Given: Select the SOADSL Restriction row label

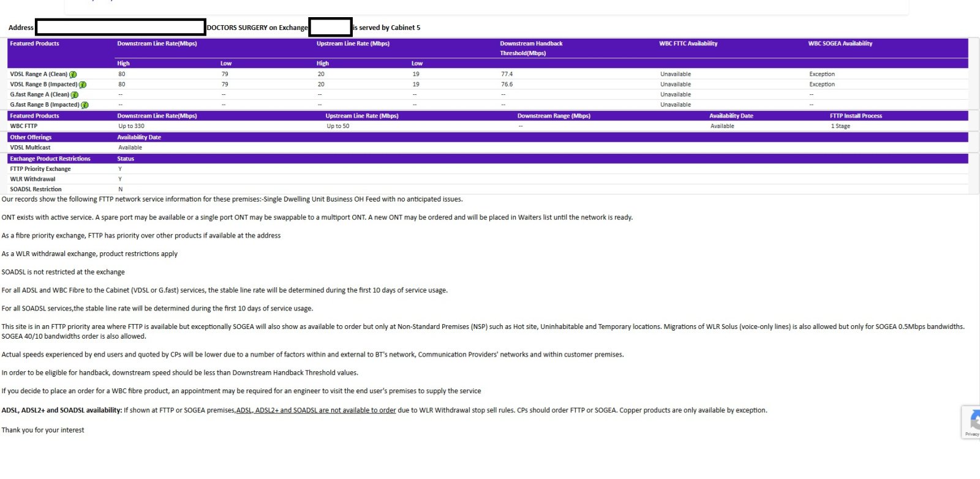Looking at the screenshot, I should point(36,189).
